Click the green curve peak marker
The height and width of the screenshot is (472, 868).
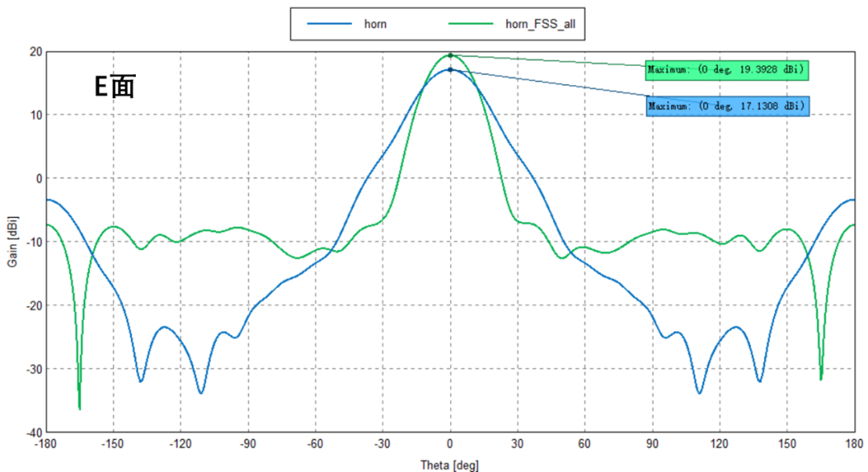coord(450,55)
